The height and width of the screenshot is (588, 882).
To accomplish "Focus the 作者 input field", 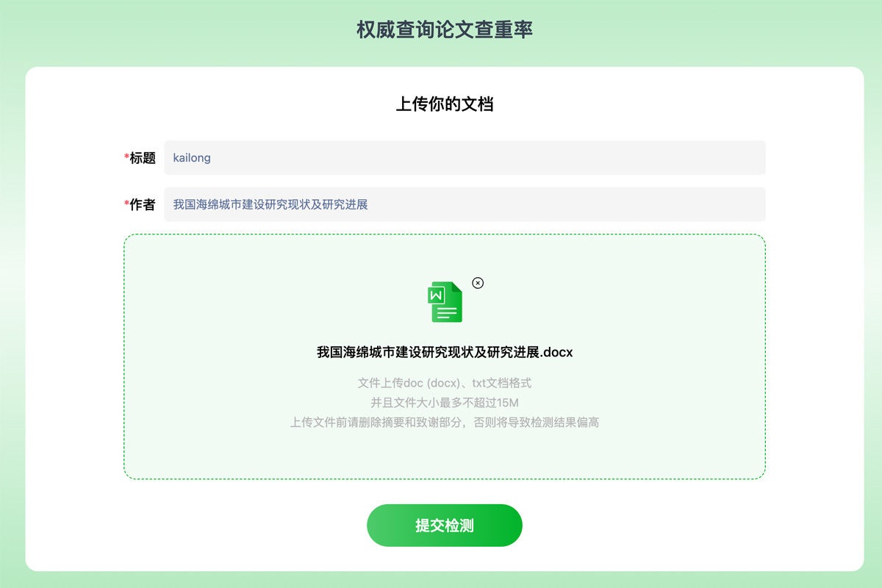I will pos(559,204).
